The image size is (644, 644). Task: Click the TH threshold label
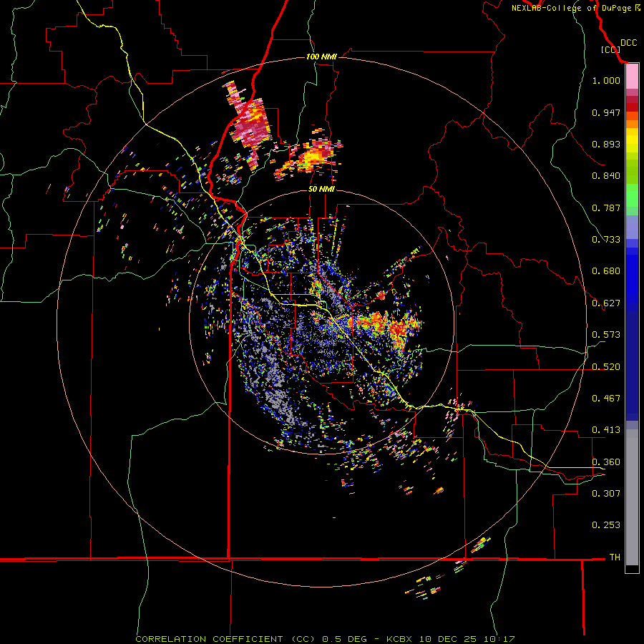(x=615, y=557)
